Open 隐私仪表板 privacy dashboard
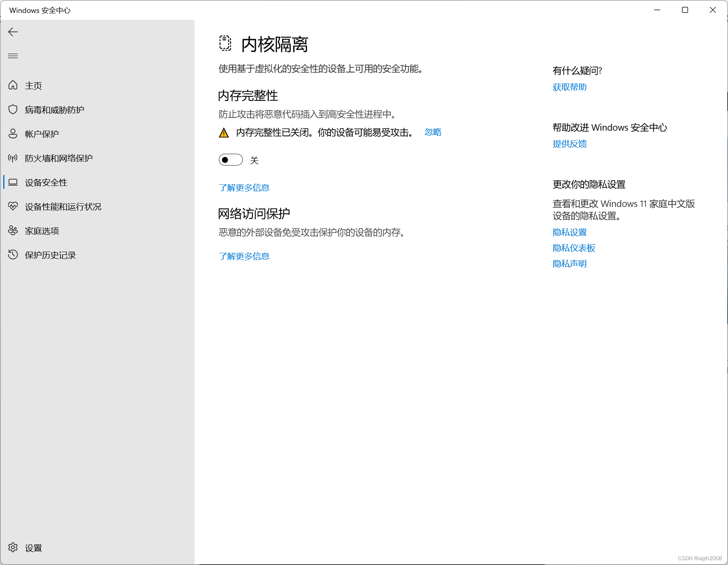The image size is (728, 565). (x=573, y=248)
